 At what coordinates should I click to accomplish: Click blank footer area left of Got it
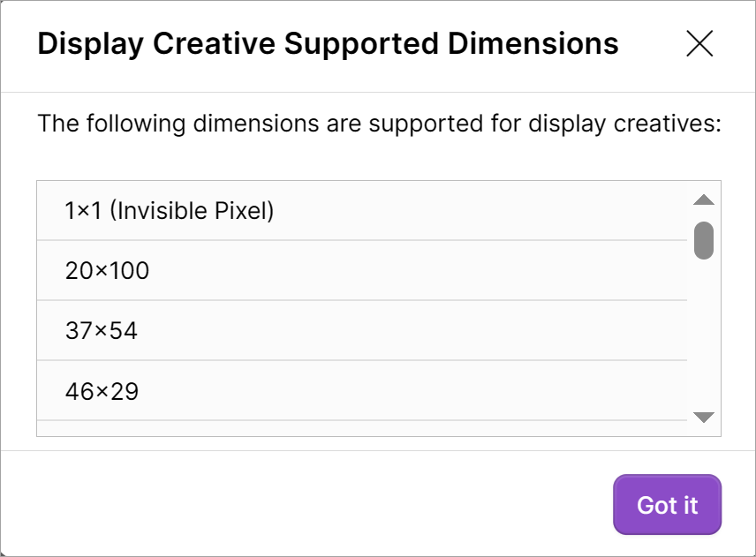[x=309, y=505]
